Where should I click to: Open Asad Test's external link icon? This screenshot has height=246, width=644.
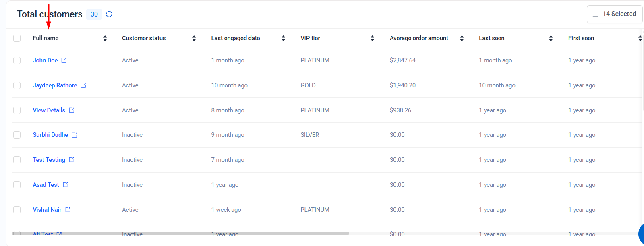66,185
